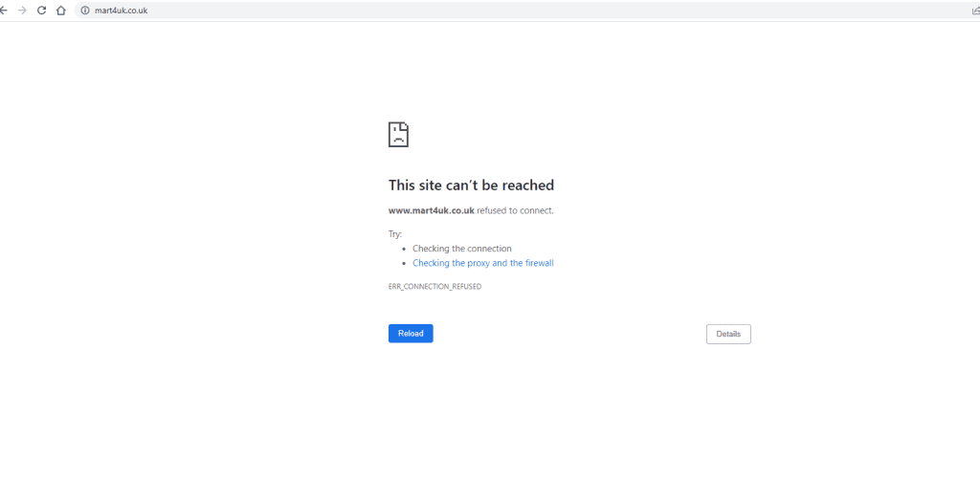This screenshot has width=980, height=481.
Task: Click the 'Try:' label
Action: pyautogui.click(x=395, y=233)
